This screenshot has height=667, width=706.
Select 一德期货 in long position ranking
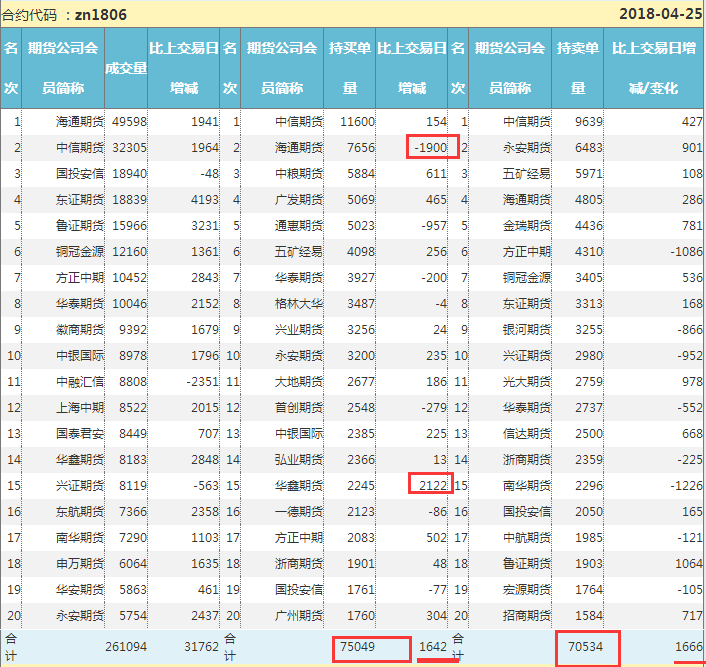299,512
